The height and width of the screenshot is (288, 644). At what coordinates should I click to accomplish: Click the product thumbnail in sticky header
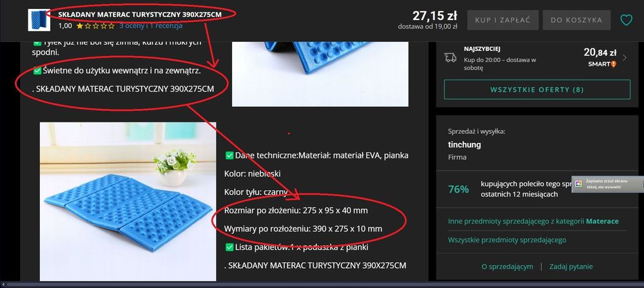pos(39,20)
